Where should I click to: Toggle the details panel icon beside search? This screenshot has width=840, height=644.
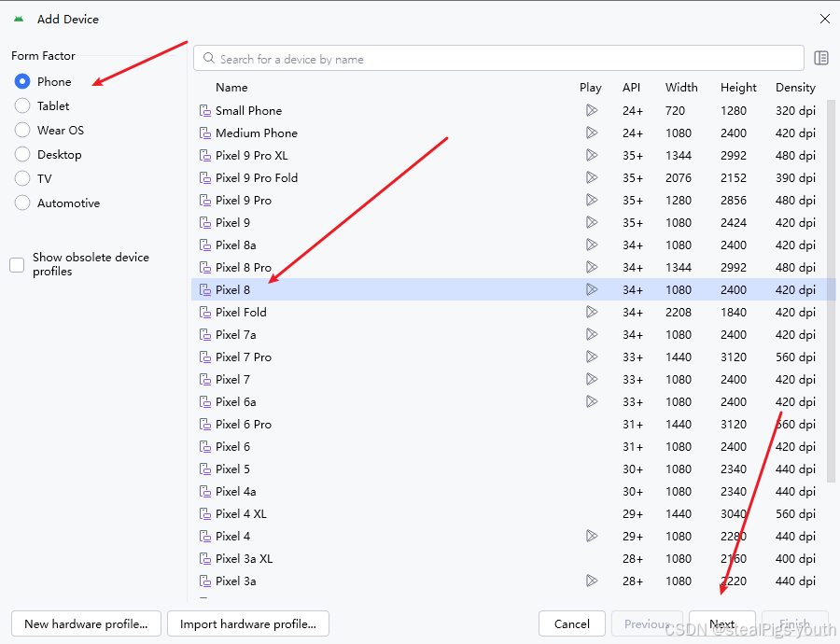point(821,58)
